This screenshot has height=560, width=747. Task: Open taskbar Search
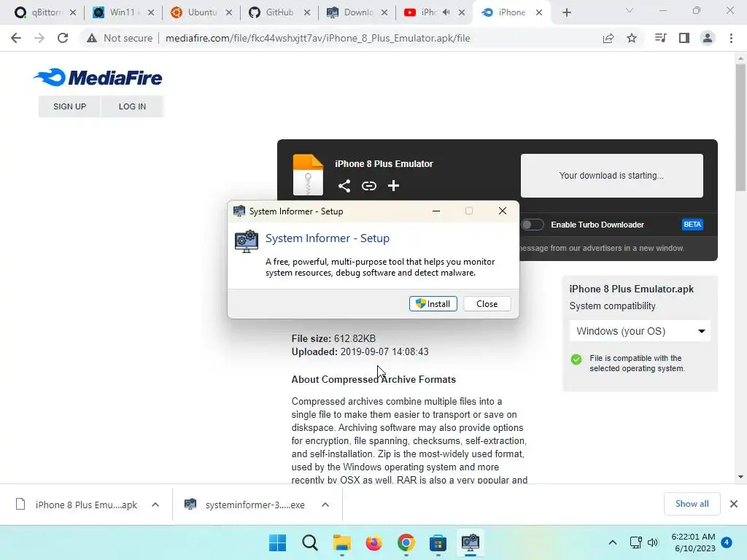(309, 542)
